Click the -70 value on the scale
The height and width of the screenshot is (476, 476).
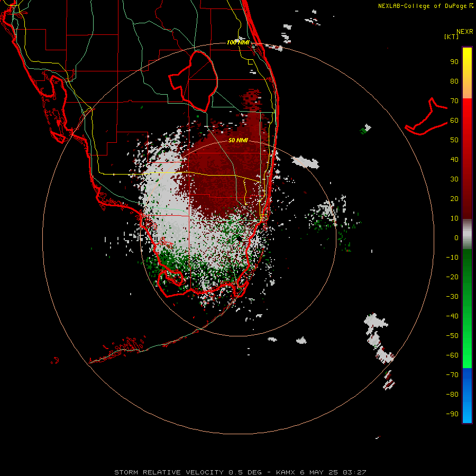point(452,375)
